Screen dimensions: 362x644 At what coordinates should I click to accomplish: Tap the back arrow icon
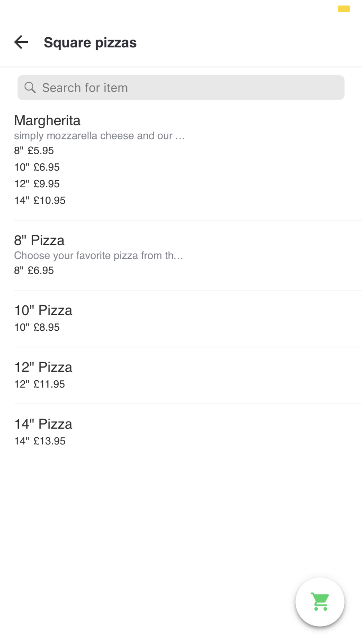[21, 42]
